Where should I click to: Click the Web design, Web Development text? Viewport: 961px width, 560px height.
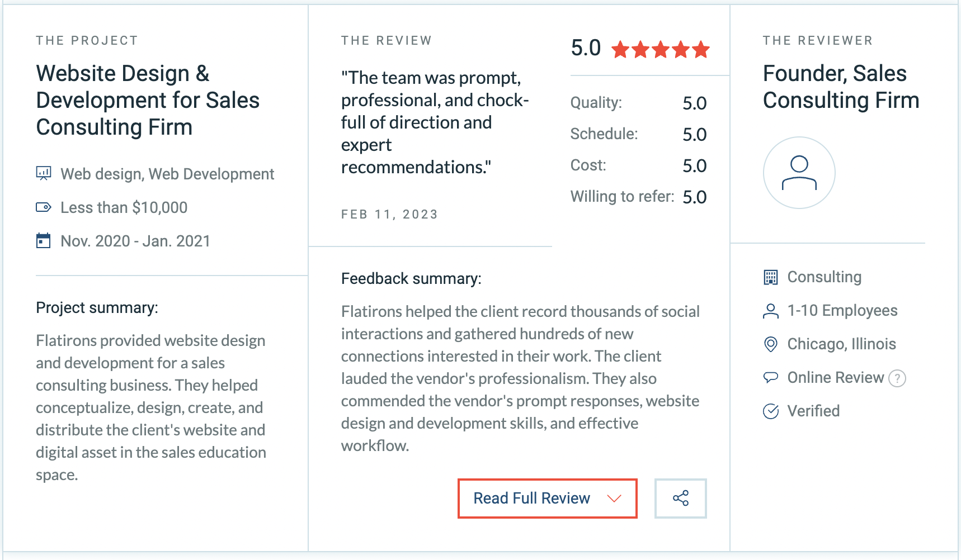[167, 174]
